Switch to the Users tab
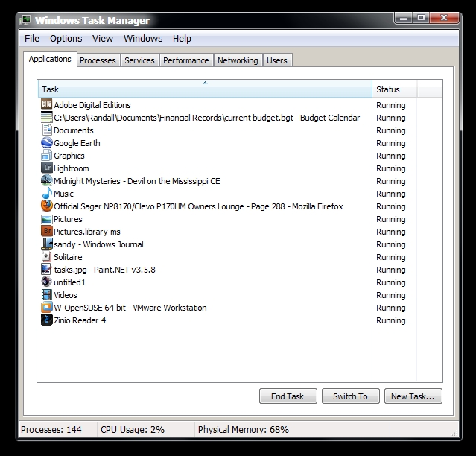The width and height of the screenshot is (476, 456). (277, 60)
